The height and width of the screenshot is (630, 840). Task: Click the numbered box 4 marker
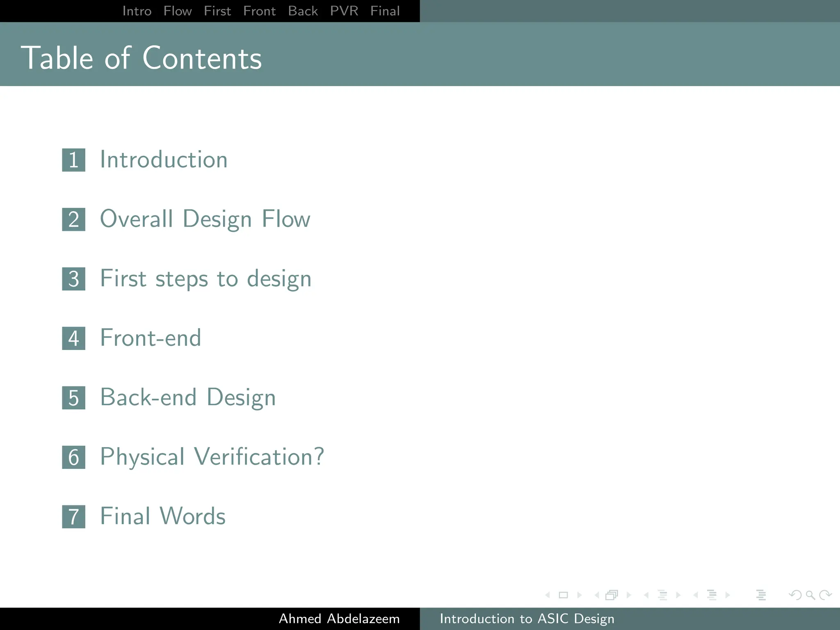pyautogui.click(x=74, y=338)
